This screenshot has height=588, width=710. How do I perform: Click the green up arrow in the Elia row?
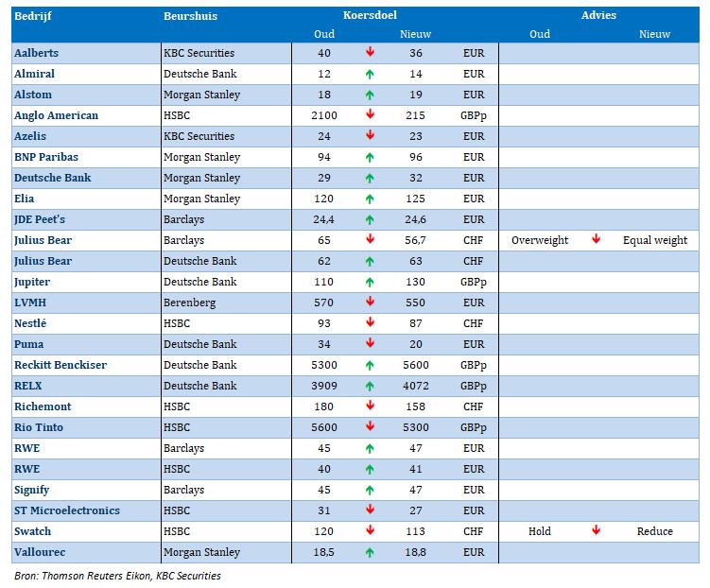tap(370, 199)
